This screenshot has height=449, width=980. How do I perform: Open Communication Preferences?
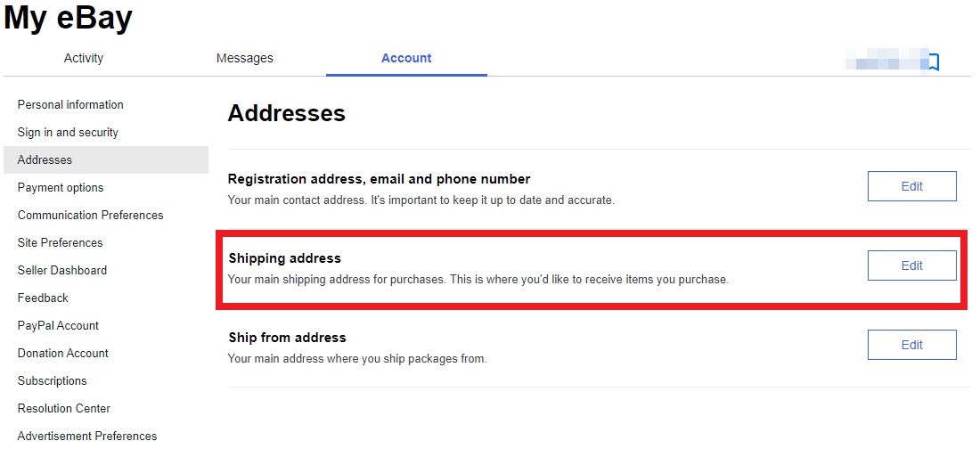pyautogui.click(x=91, y=215)
